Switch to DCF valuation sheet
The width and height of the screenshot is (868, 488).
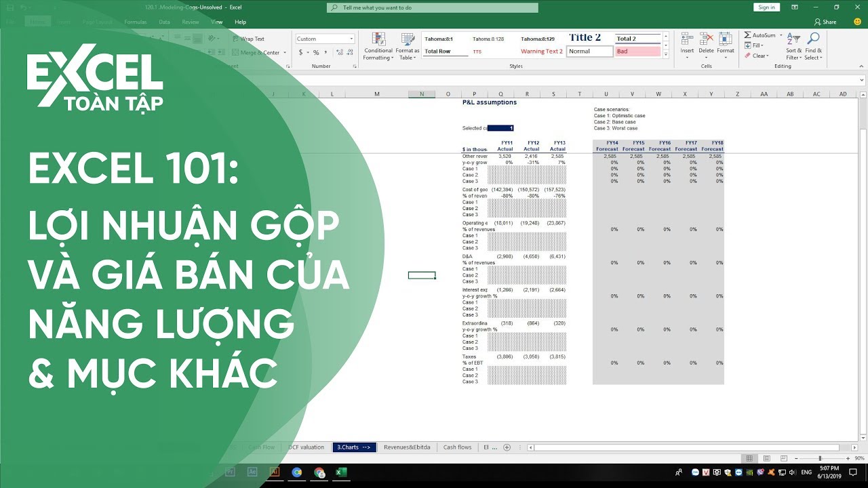click(x=307, y=447)
